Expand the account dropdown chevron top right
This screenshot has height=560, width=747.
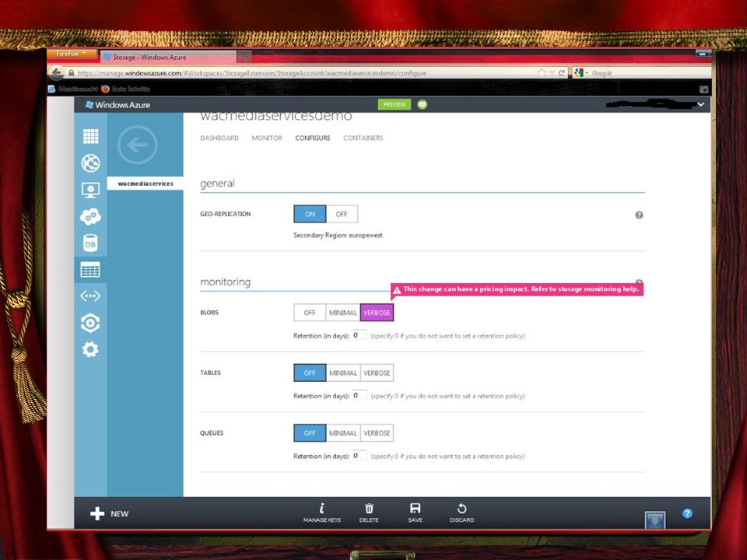[x=701, y=104]
